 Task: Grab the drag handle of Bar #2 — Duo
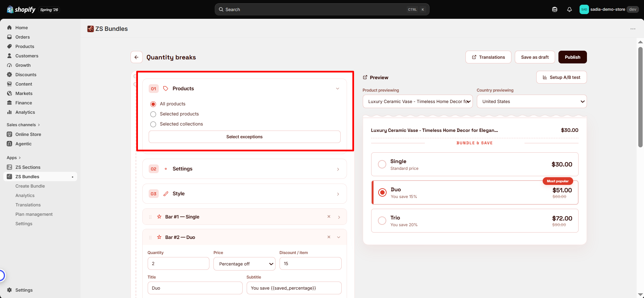[150, 238]
